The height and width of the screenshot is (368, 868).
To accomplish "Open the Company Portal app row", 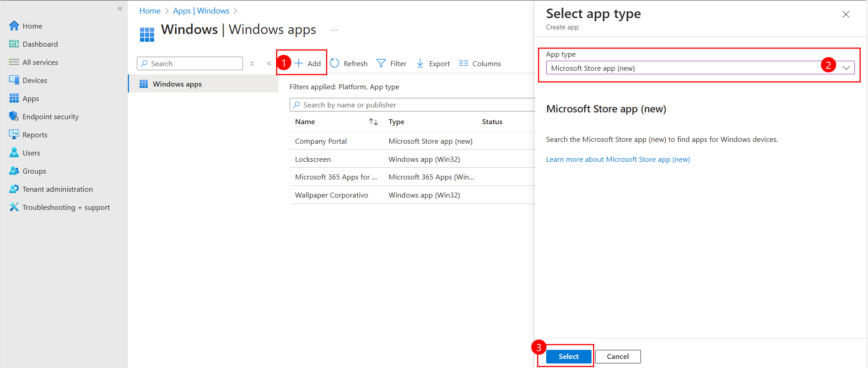I will click(x=321, y=141).
